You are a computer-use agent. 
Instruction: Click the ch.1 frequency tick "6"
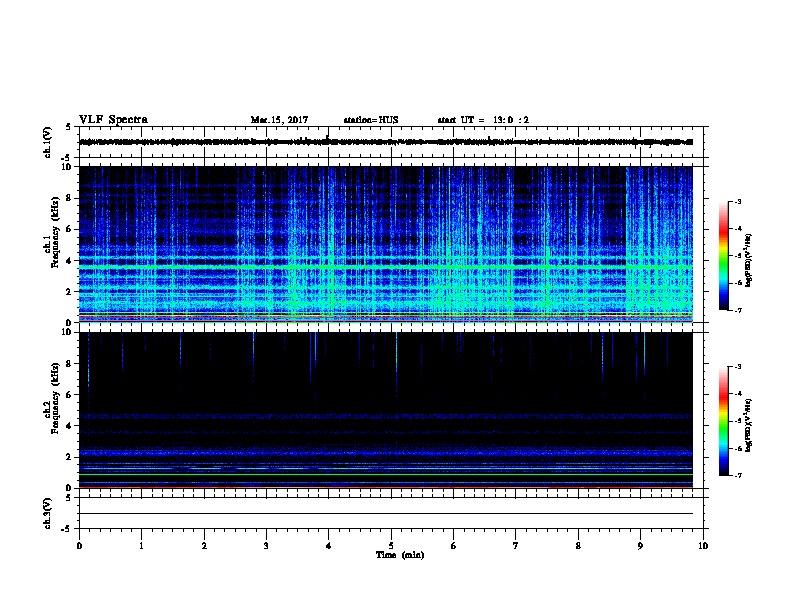coord(69,229)
